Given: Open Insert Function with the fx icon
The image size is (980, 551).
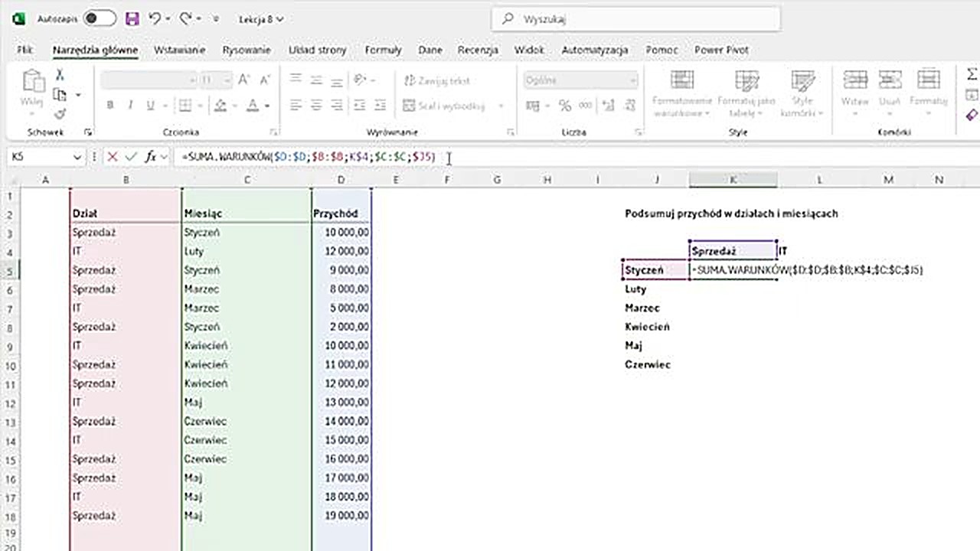Looking at the screenshot, I should pos(150,157).
